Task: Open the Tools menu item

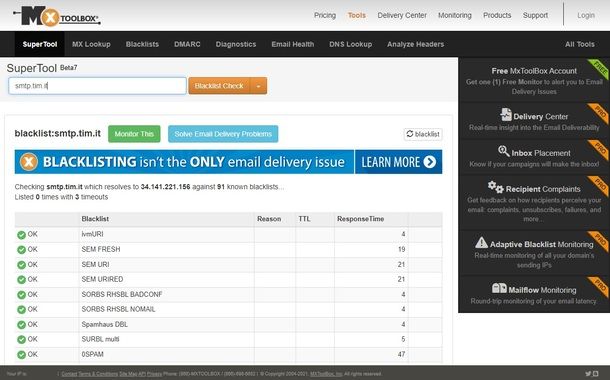Action: (x=356, y=15)
